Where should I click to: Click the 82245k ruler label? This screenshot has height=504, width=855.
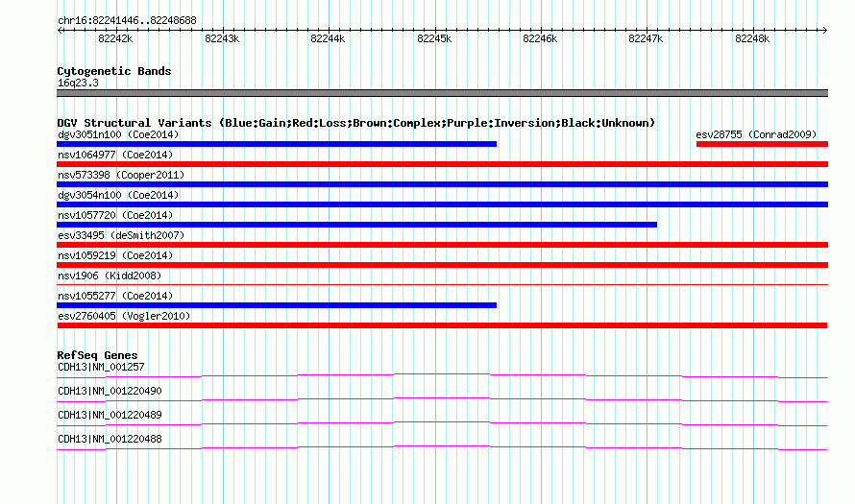434,38
